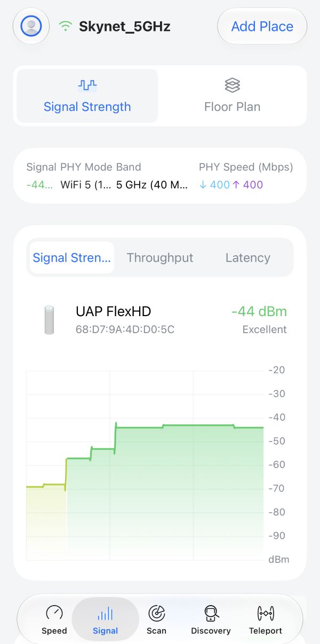The image size is (320, 644).
Task: Switch to the Throughput segment
Action: point(160,257)
